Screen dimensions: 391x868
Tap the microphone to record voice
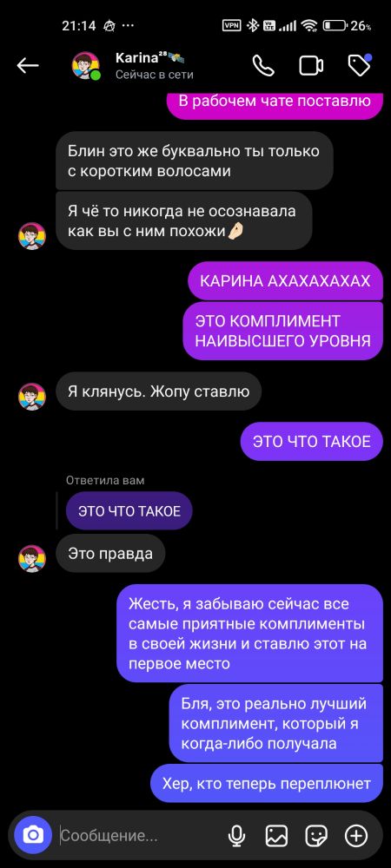coord(237,836)
